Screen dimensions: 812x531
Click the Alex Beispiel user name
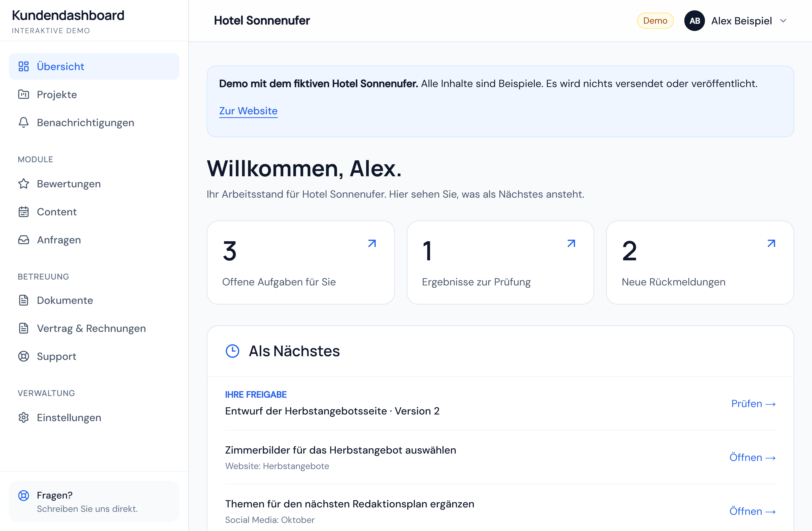pos(741,21)
